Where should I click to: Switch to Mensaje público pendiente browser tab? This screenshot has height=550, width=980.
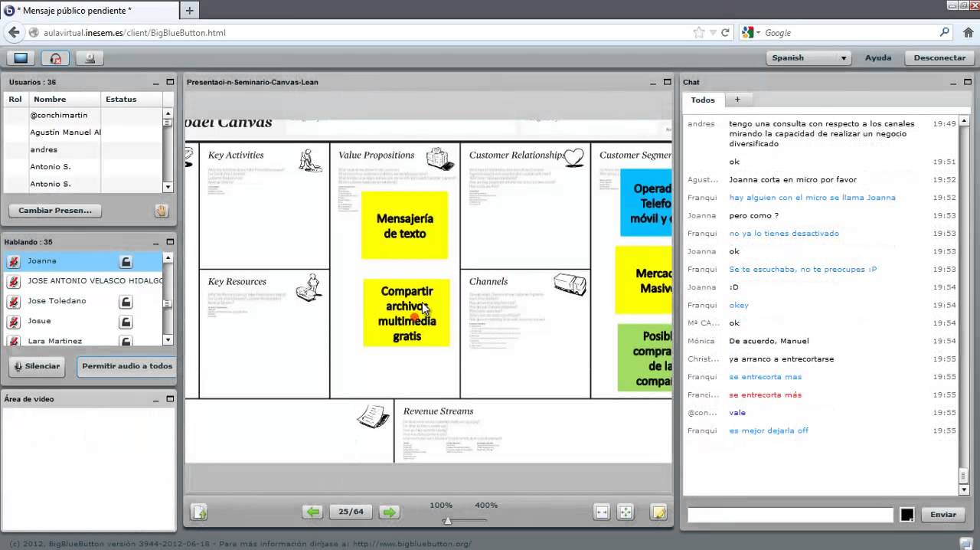[x=90, y=10]
